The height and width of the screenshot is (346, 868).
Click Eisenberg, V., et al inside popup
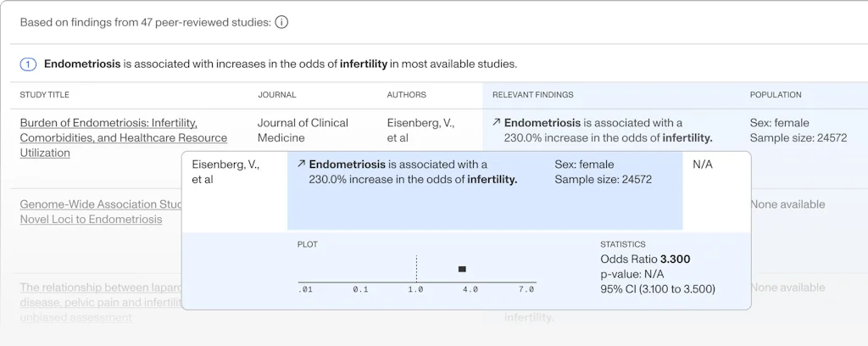[225, 171]
